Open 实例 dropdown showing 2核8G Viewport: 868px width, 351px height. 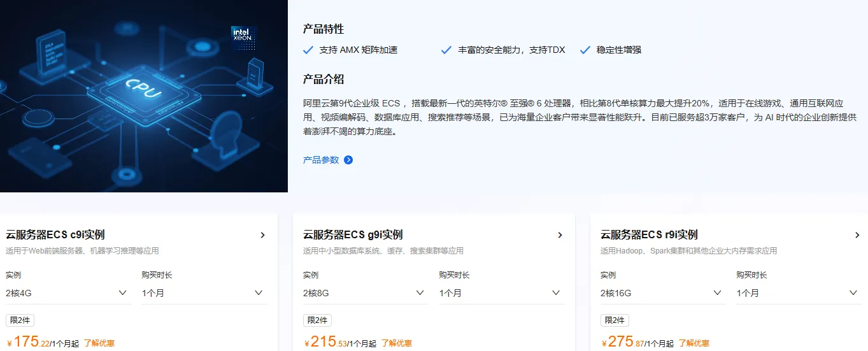click(366, 293)
